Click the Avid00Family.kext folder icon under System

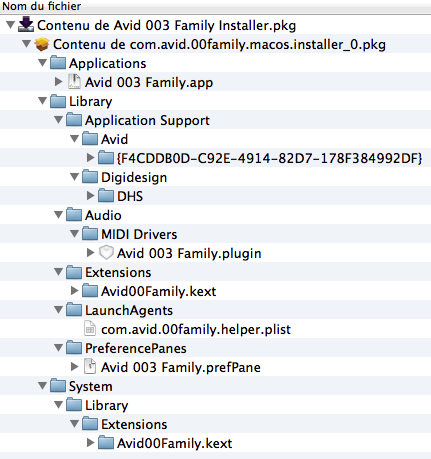pyautogui.click(x=106, y=443)
